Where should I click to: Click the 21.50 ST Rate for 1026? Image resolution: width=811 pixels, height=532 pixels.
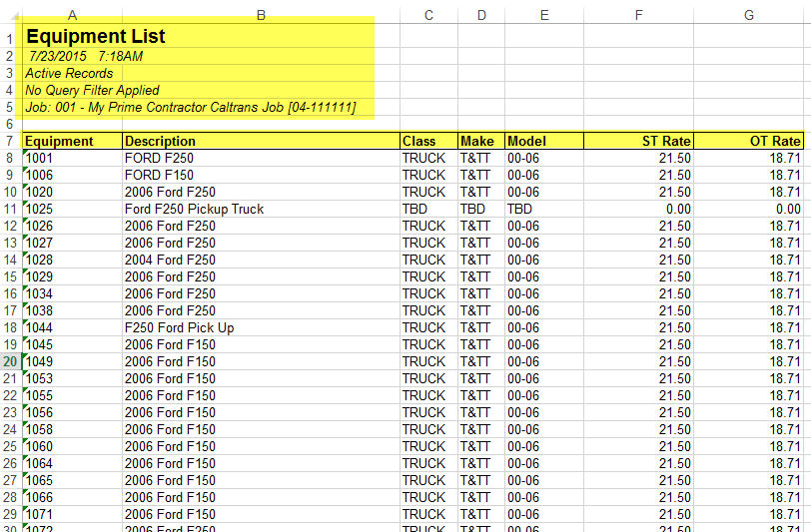tap(639, 226)
